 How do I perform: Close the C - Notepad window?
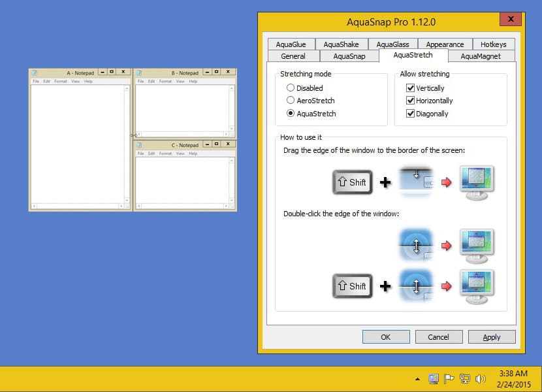228,144
